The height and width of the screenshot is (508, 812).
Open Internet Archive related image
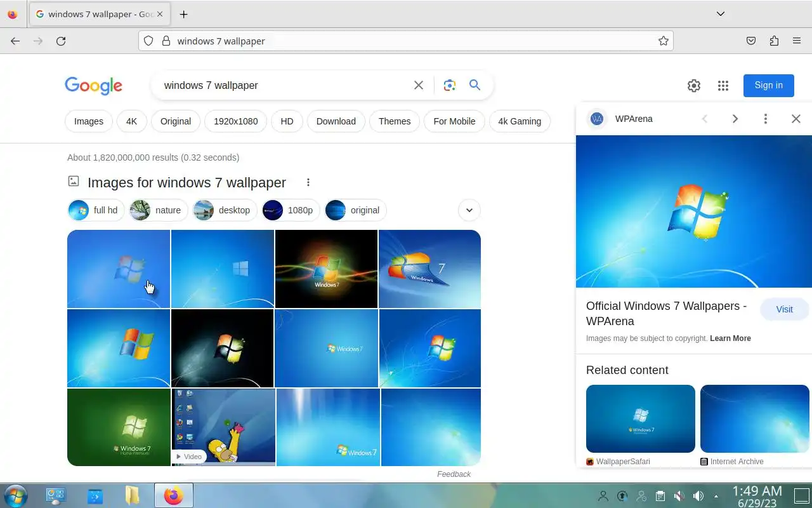[x=755, y=418]
